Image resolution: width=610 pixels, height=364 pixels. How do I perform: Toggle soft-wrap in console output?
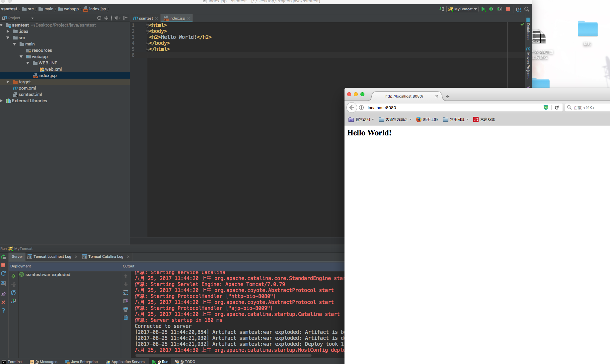[x=126, y=293]
